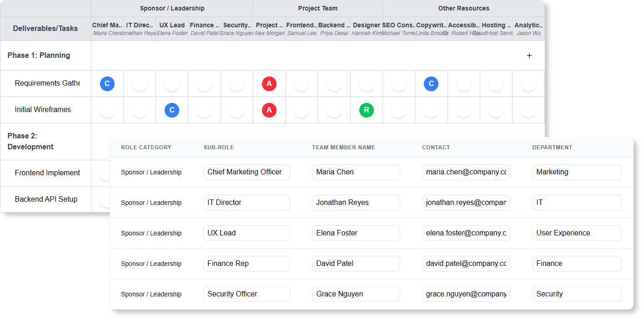Click Copywriter's C badge in Requirements Gathering row
Viewport: 644px width, 321px height.
tap(431, 83)
